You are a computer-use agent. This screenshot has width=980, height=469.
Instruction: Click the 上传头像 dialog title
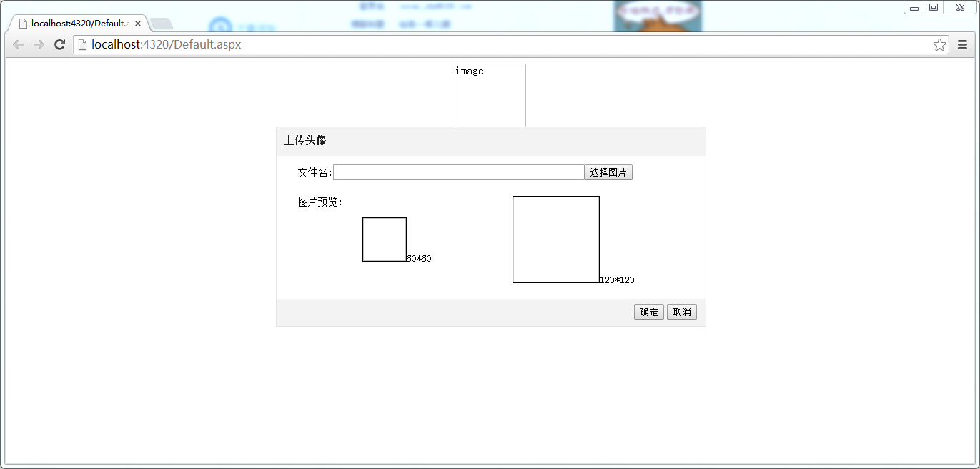point(305,140)
